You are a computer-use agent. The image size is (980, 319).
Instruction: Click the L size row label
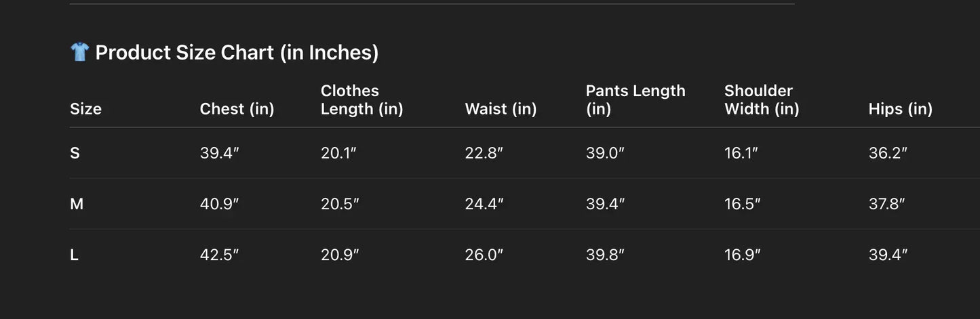click(x=74, y=255)
